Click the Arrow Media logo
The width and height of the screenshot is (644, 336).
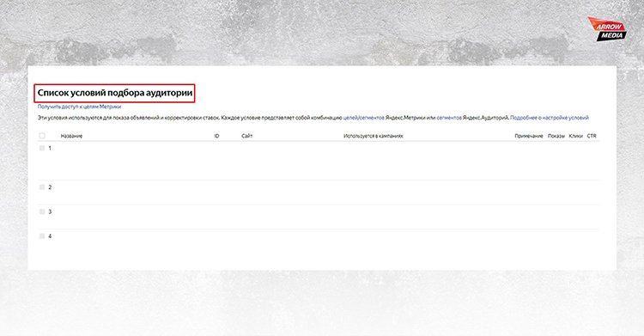point(607,29)
